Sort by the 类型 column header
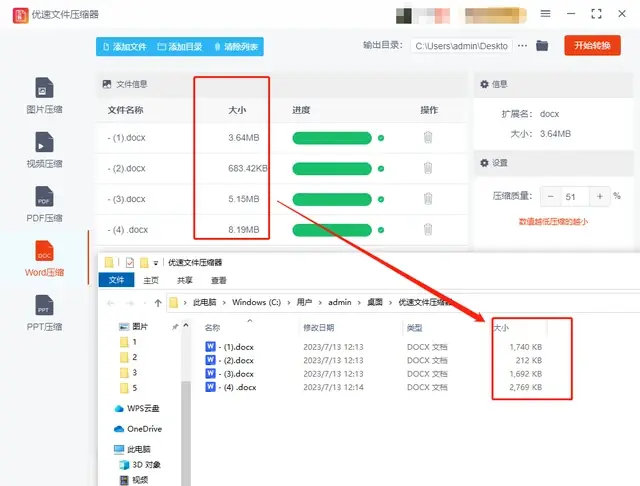The height and width of the screenshot is (486, 640). [x=414, y=327]
